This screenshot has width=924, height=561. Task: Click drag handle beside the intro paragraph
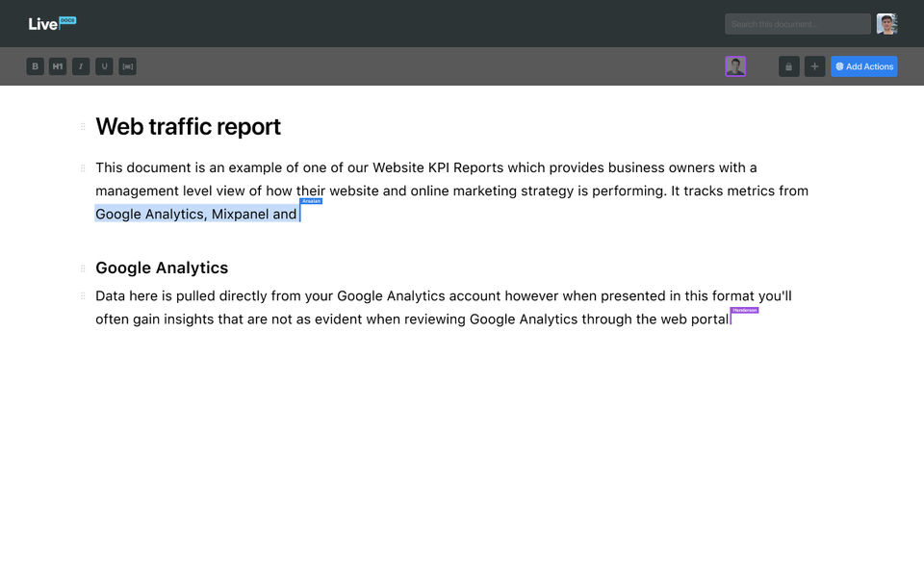tap(83, 167)
